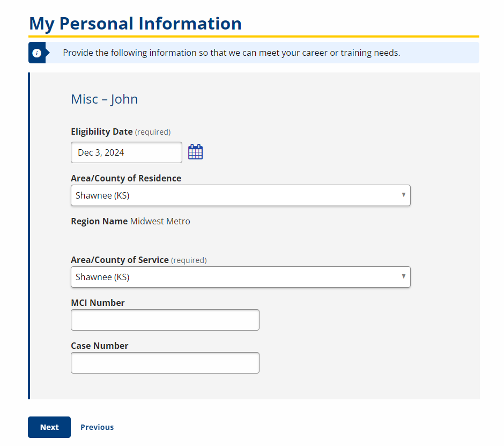Viewport: 504px width, 446px height.
Task: Click the Misc – John section title
Action: pos(105,99)
